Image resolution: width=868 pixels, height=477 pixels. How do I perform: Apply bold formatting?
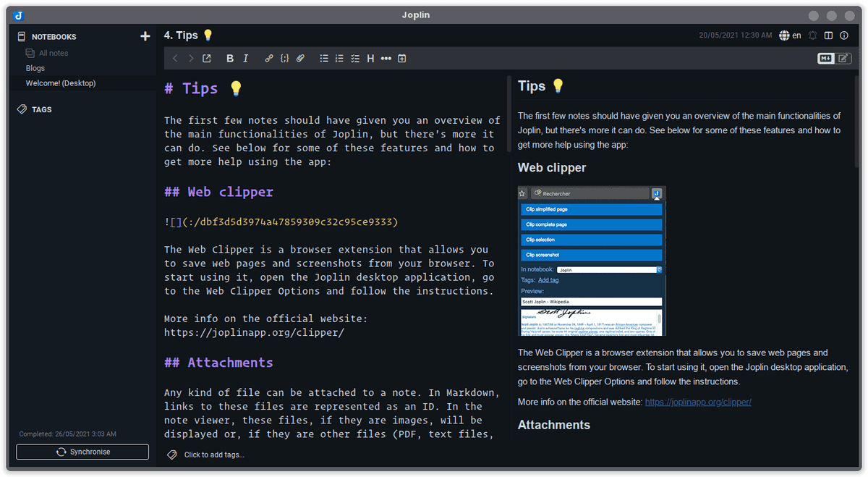(230, 59)
